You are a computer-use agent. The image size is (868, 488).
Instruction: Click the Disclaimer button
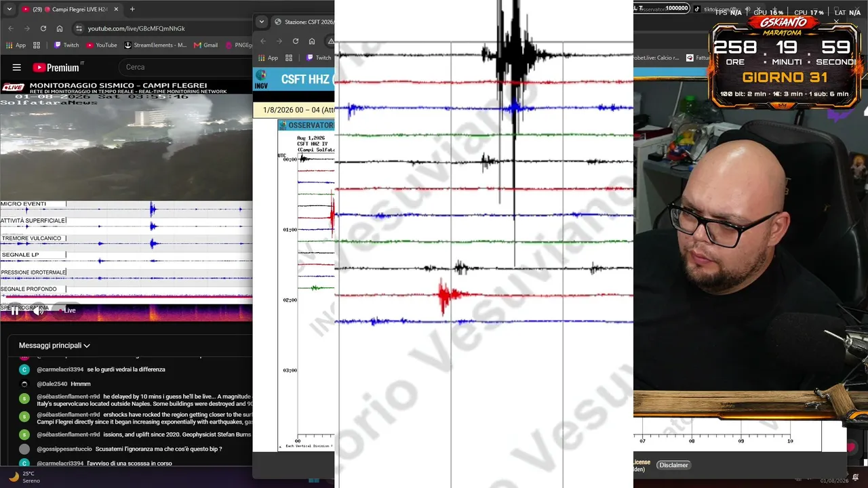(673, 465)
